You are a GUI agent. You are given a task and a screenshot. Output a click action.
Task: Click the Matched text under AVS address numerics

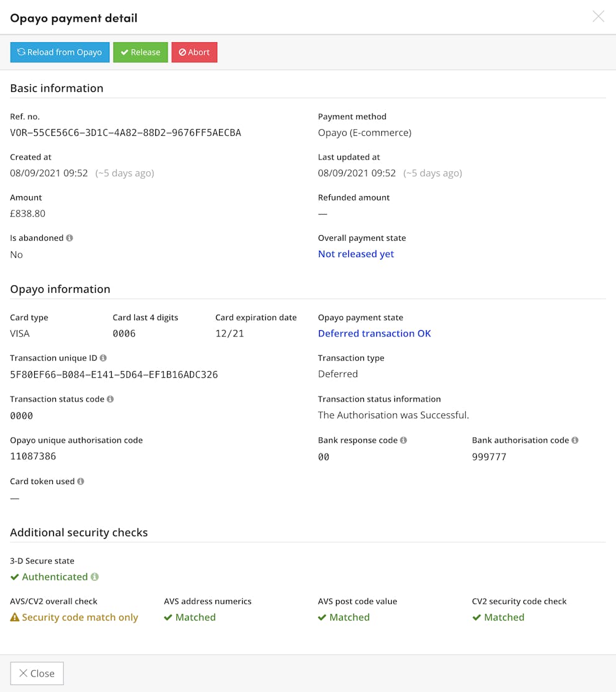click(196, 618)
